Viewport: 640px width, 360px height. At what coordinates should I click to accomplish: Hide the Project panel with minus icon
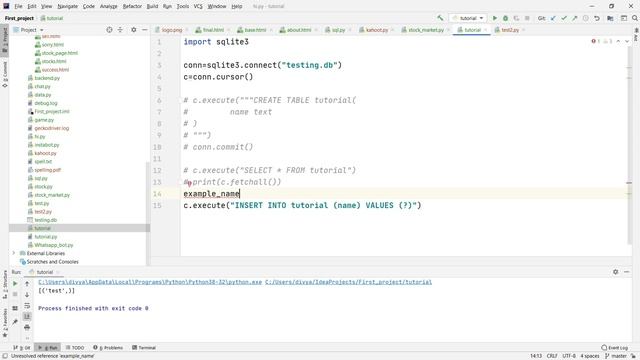coord(144,30)
